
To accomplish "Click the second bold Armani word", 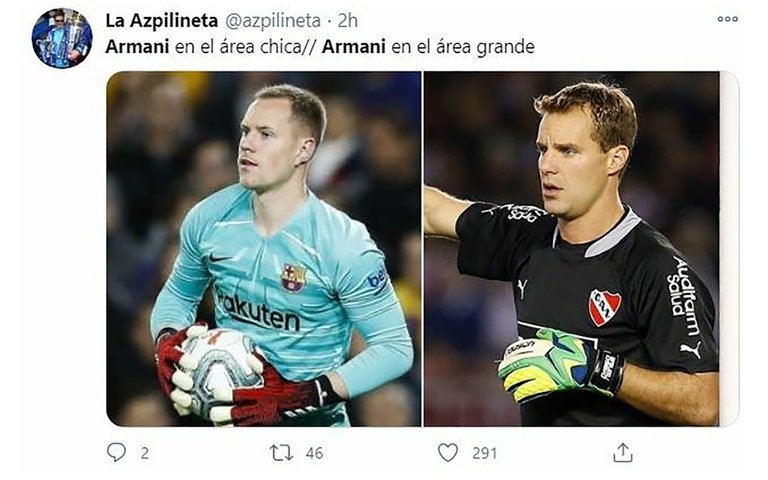I will coord(354,47).
